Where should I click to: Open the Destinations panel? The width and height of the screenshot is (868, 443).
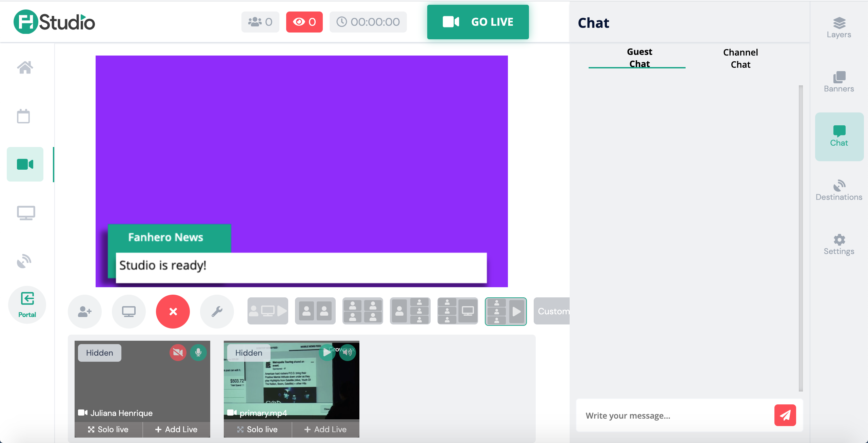pos(839,190)
